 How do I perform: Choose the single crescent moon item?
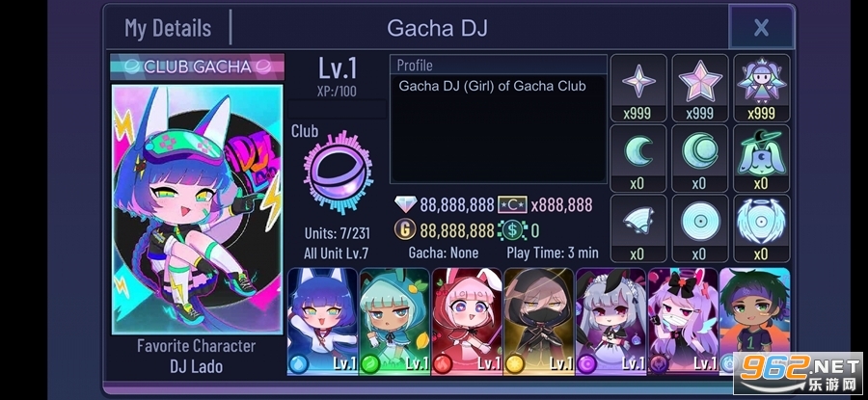(x=638, y=158)
